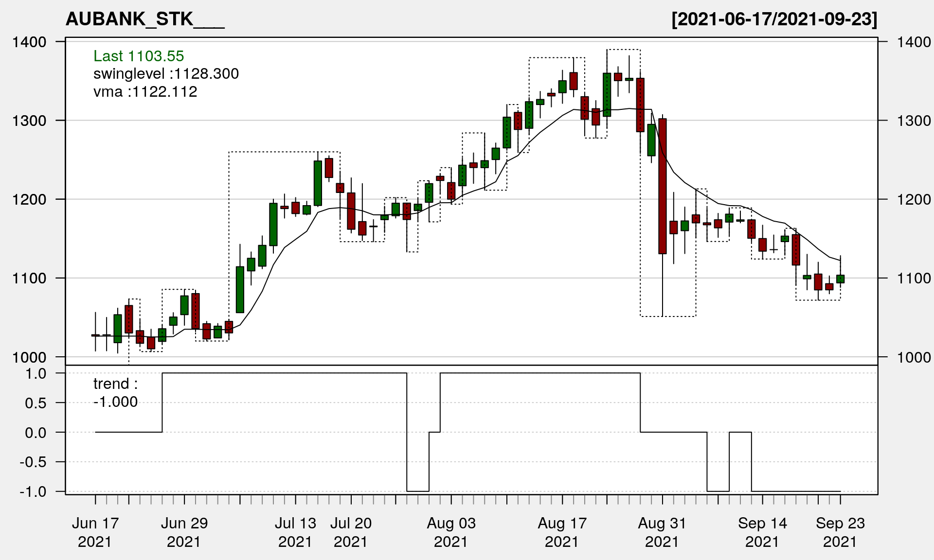Click the Jul 20 2021 axis label
The width and height of the screenshot is (934, 560).
point(351,532)
